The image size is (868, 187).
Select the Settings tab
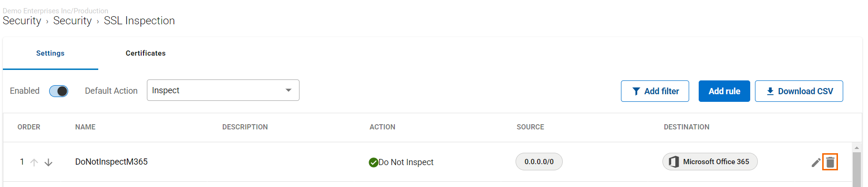tap(51, 53)
